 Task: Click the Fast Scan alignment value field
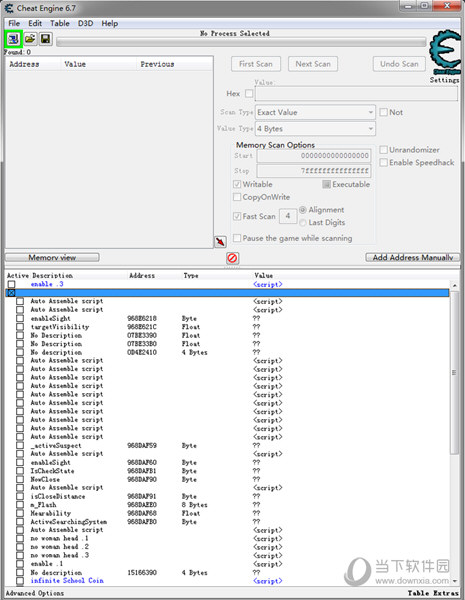(x=288, y=216)
